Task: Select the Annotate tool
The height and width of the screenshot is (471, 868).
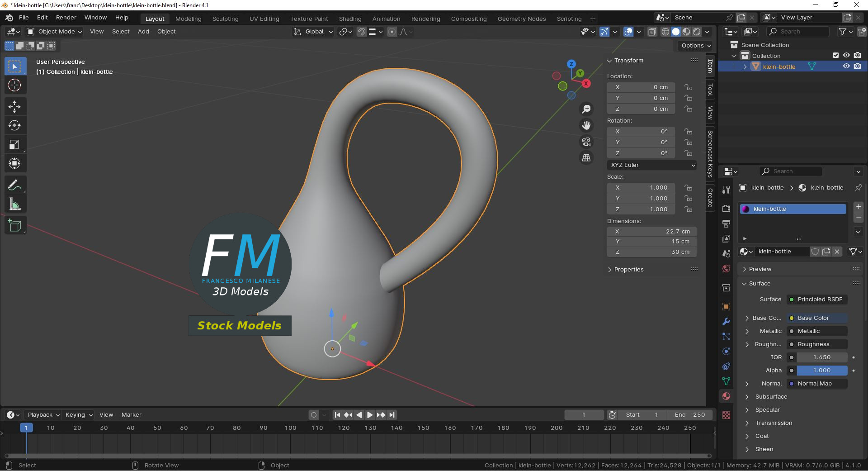Action: pos(14,185)
